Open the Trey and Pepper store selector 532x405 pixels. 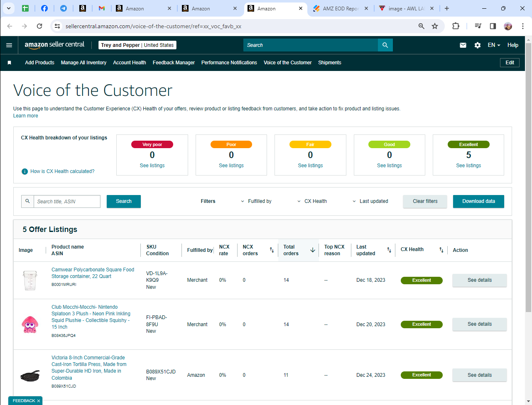click(x=137, y=45)
